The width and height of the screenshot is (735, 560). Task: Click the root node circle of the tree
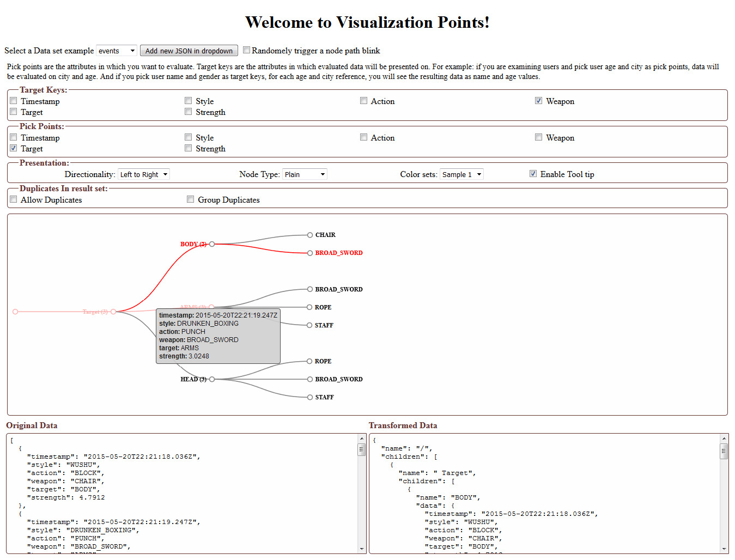[15, 312]
